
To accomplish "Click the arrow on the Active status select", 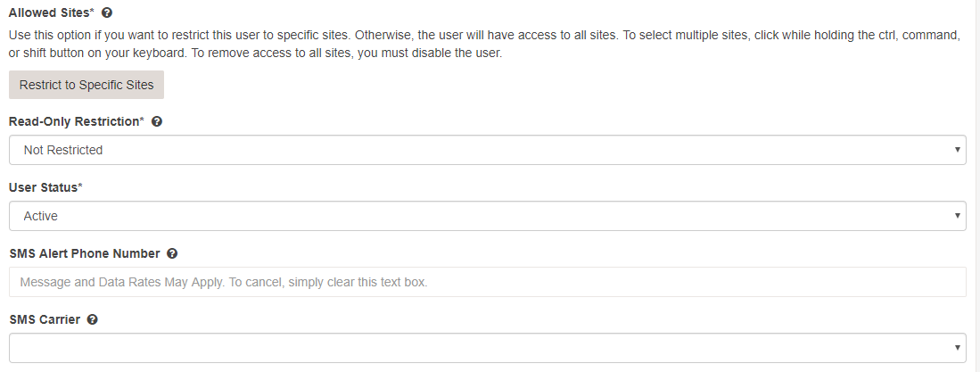I will (x=957, y=216).
